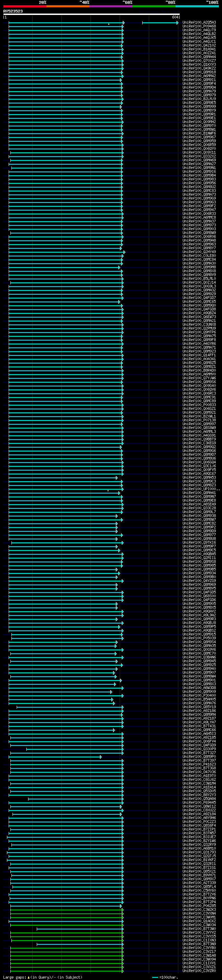Screen dimensions: 222x980
Task: Click UniRef100_A8SEA9 hit label
Action: 199,504
